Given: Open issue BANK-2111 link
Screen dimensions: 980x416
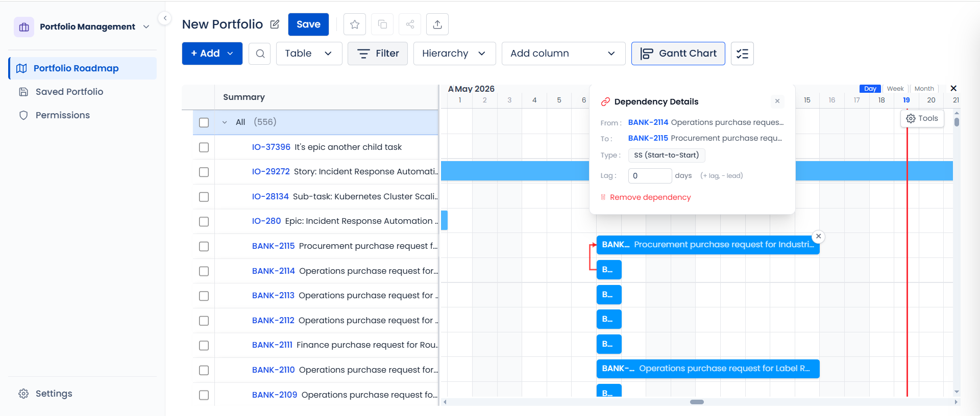Looking at the screenshot, I should point(272,345).
